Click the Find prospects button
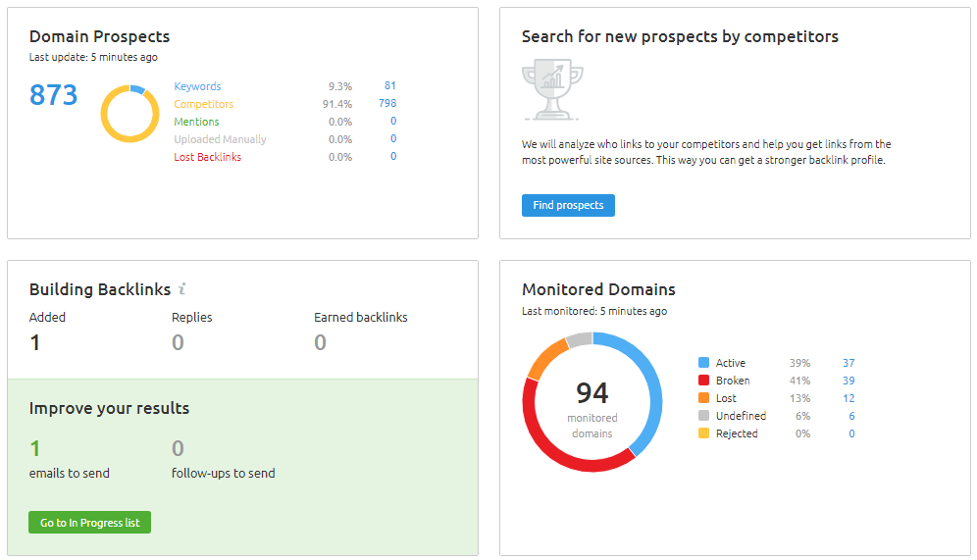 (568, 205)
